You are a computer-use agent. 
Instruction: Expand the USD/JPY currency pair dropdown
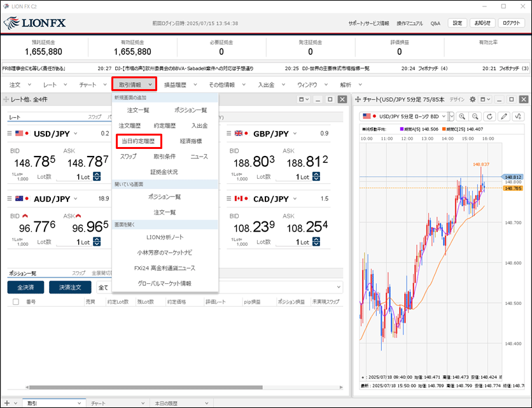(x=76, y=134)
